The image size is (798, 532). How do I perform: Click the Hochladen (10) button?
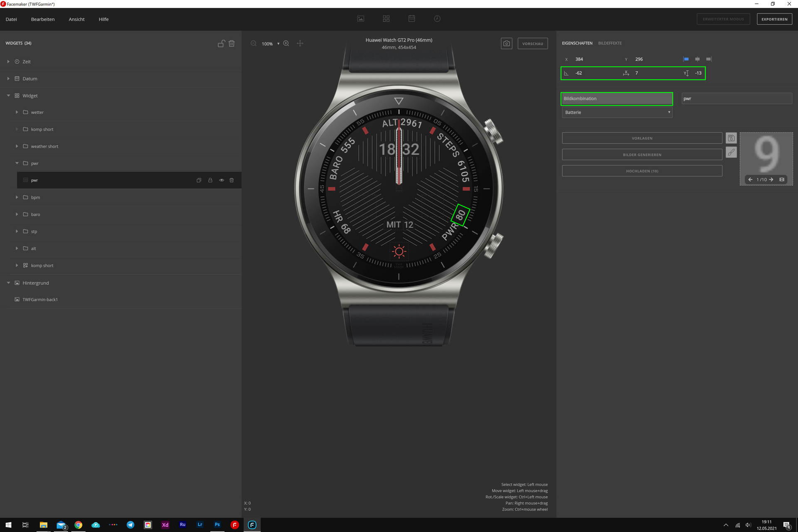coord(642,171)
